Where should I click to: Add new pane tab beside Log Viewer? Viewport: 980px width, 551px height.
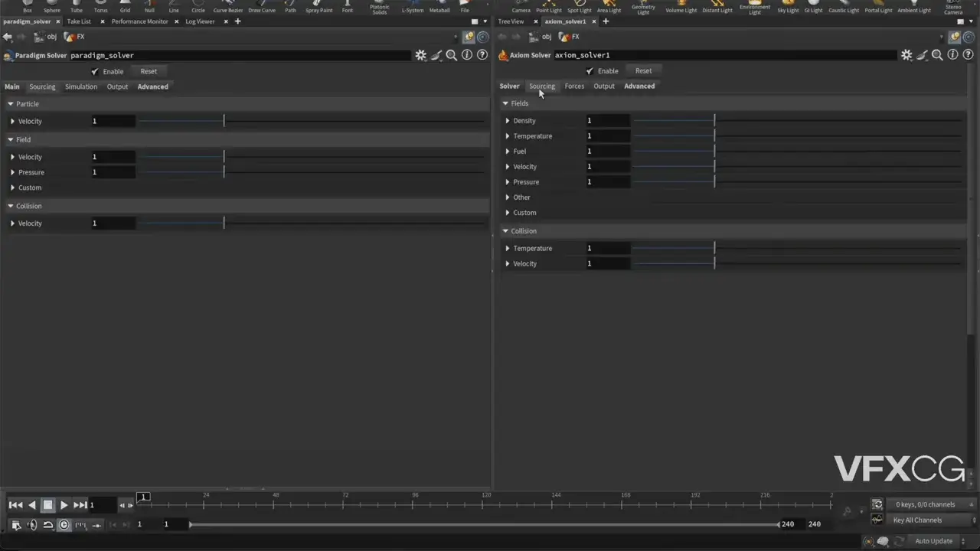(x=237, y=21)
